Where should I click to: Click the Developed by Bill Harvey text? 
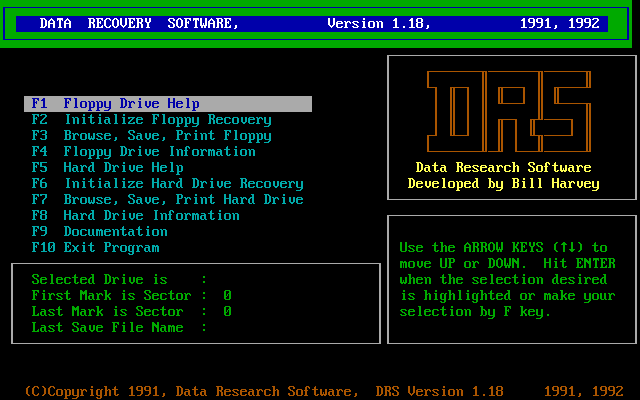503,184
